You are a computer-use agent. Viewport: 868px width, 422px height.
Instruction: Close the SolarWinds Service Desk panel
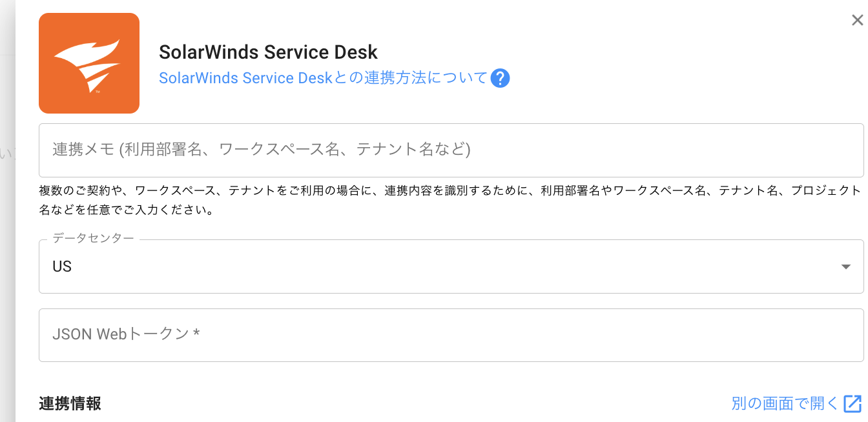click(857, 21)
